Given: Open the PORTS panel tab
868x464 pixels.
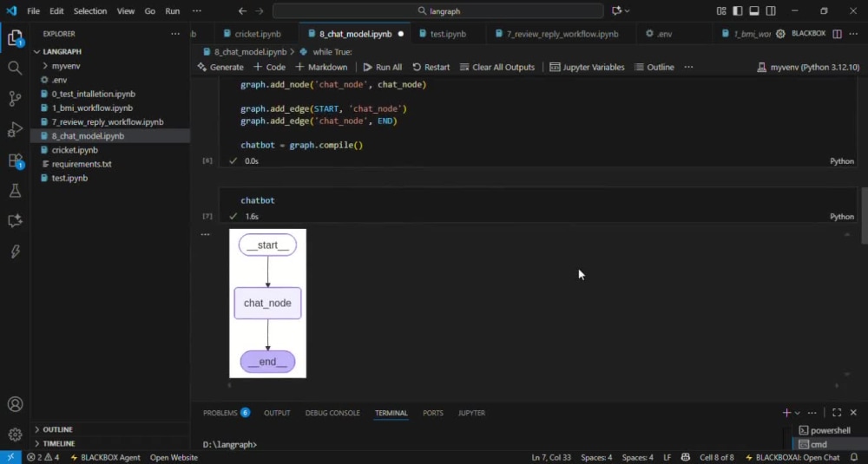Looking at the screenshot, I should pyautogui.click(x=433, y=413).
